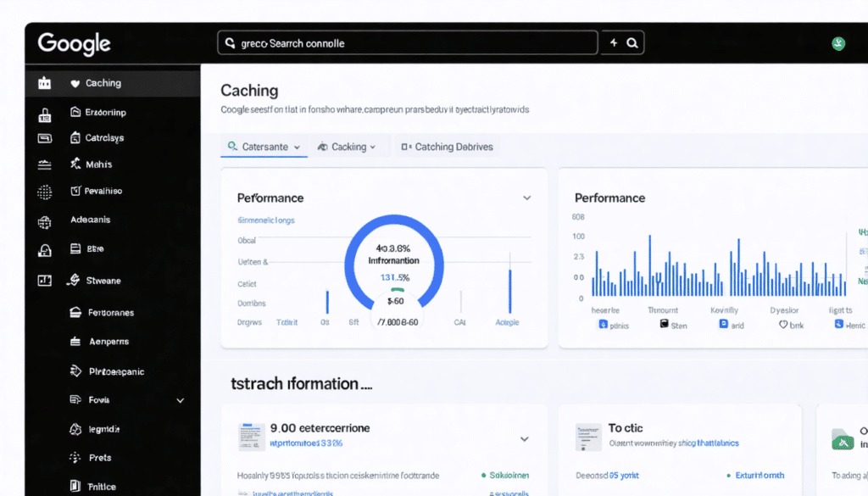Viewport: 868px width, 496px height.
Task: Toggle the Sten legend item
Action: click(673, 326)
